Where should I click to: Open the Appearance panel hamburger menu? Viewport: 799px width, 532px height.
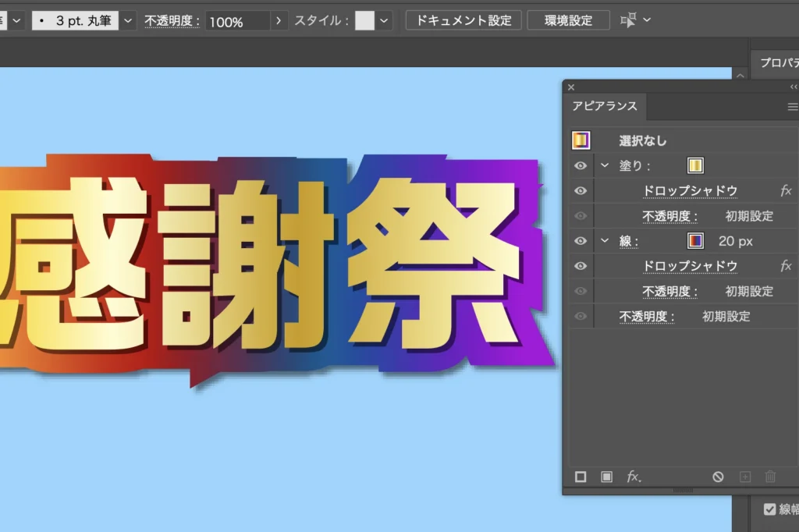pyautogui.click(x=792, y=107)
